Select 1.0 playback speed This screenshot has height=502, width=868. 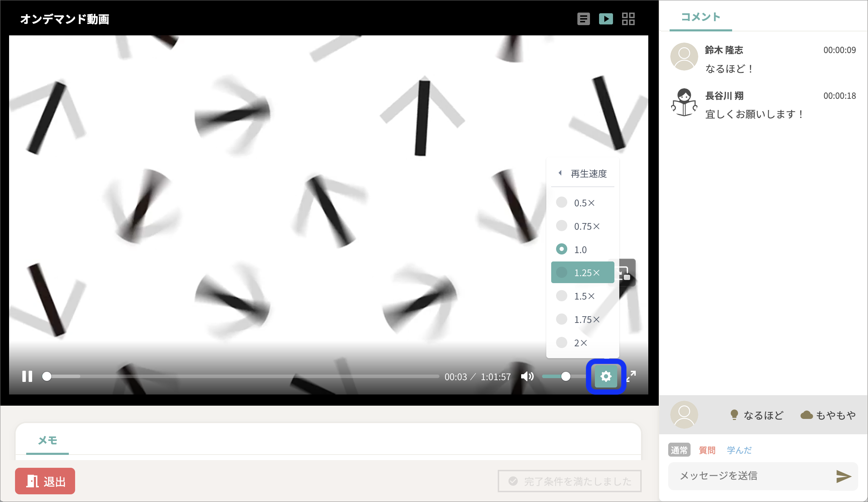(583, 249)
